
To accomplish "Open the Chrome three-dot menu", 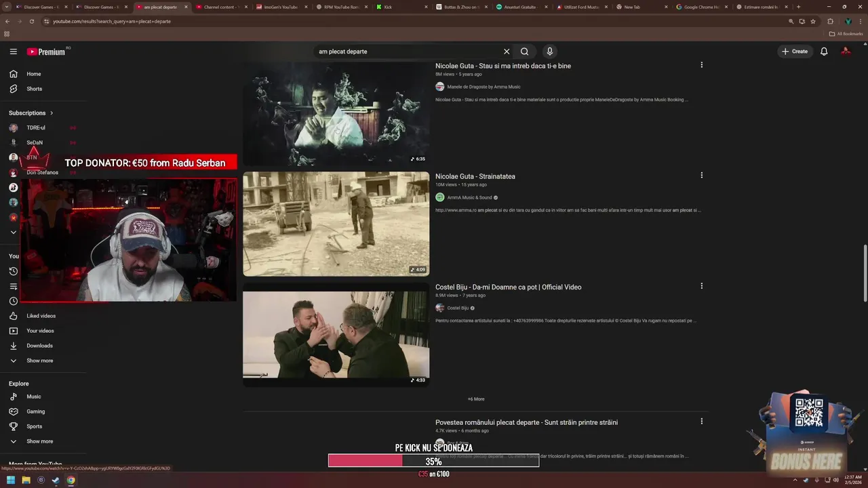I will pyautogui.click(x=860, y=21).
